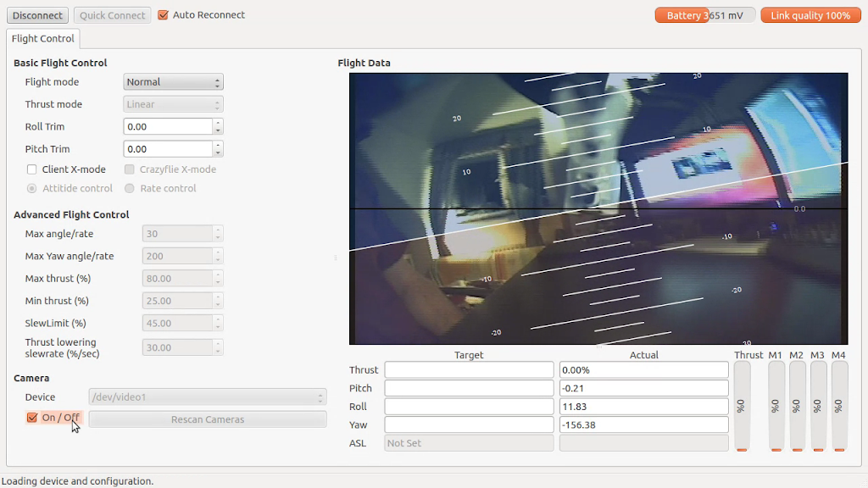The image size is (868, 488).
Task: Click the Max Yaw angle/rate field
Action: coord(177,256)
